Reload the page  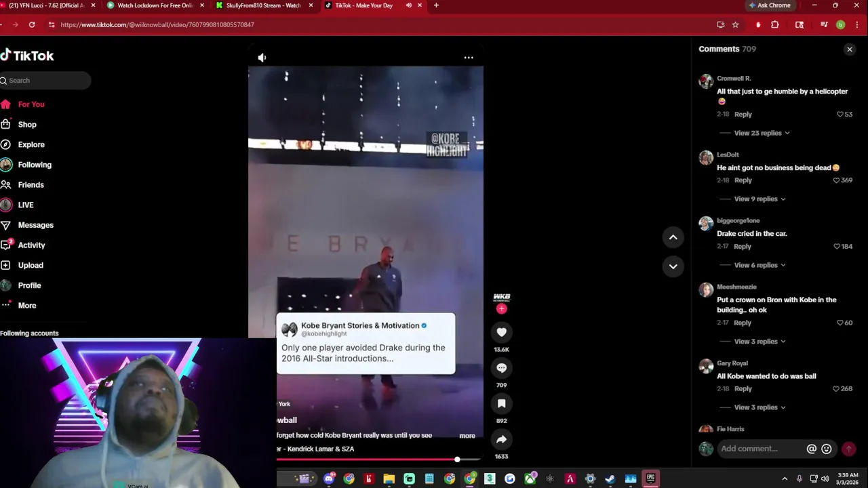click(32, 25)
